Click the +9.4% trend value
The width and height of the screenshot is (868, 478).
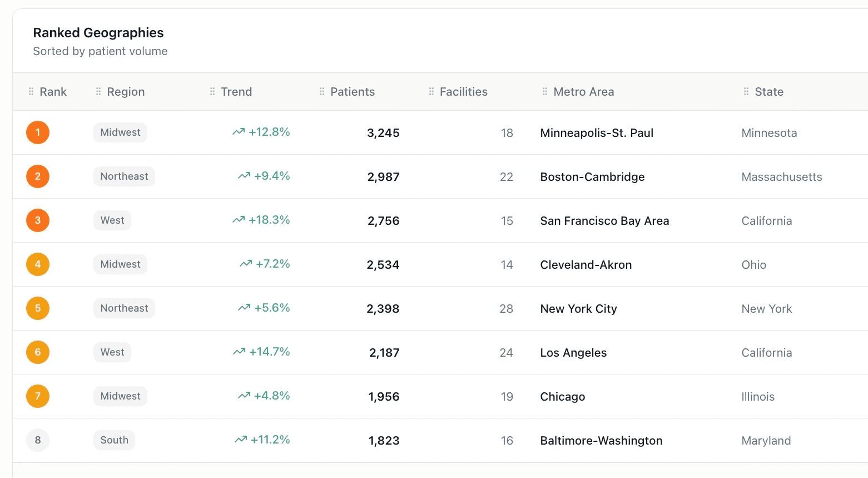point(271,176)
